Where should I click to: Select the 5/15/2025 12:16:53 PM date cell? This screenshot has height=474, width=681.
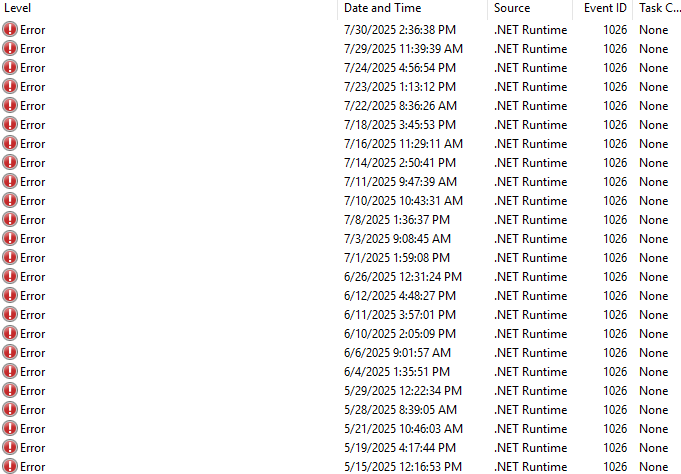(x=403, y=467)
